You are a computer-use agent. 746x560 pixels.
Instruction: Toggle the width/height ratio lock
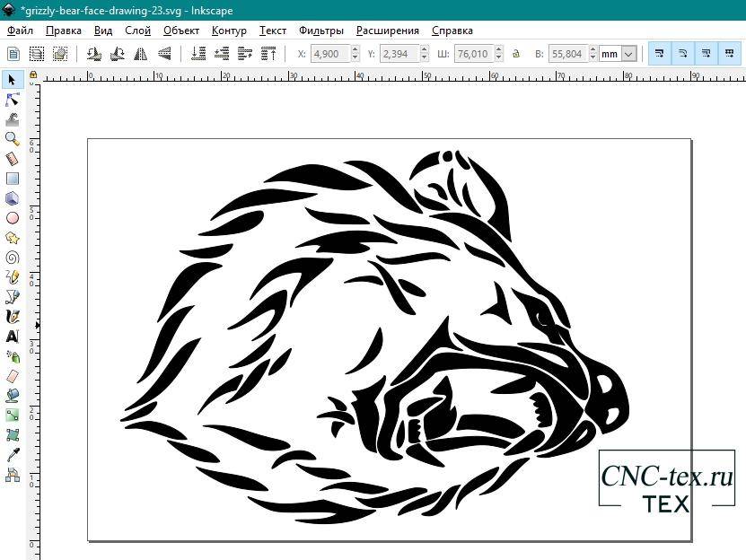[x=519, y=54]
